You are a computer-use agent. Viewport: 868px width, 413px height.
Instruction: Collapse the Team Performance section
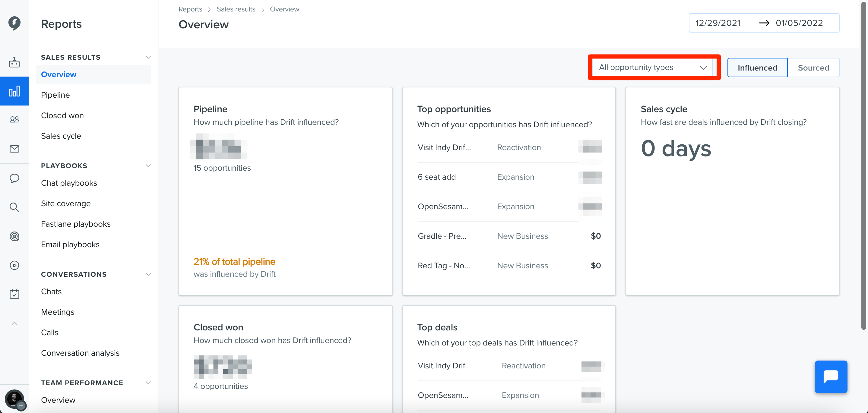coord(148,383)
